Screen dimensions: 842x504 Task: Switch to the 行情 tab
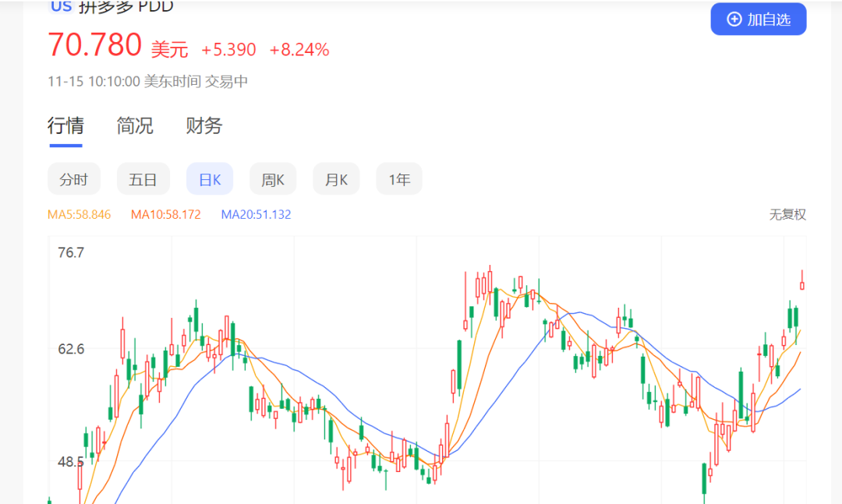click(65, 125)
